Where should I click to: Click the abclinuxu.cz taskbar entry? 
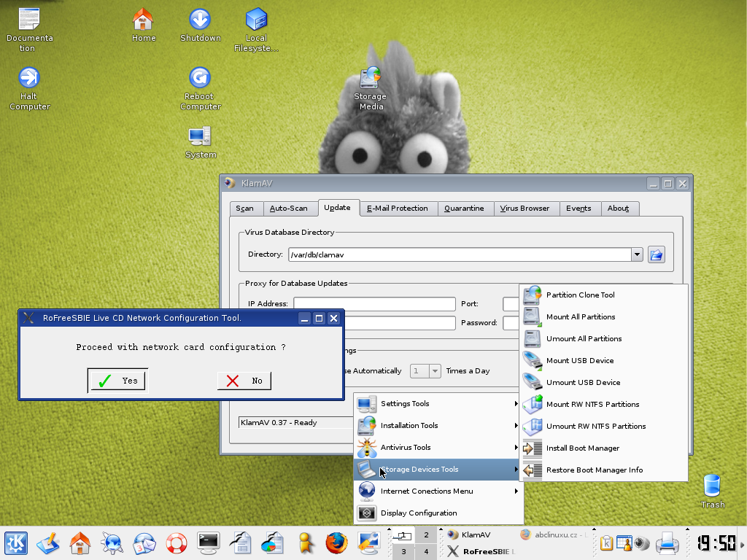554,534
